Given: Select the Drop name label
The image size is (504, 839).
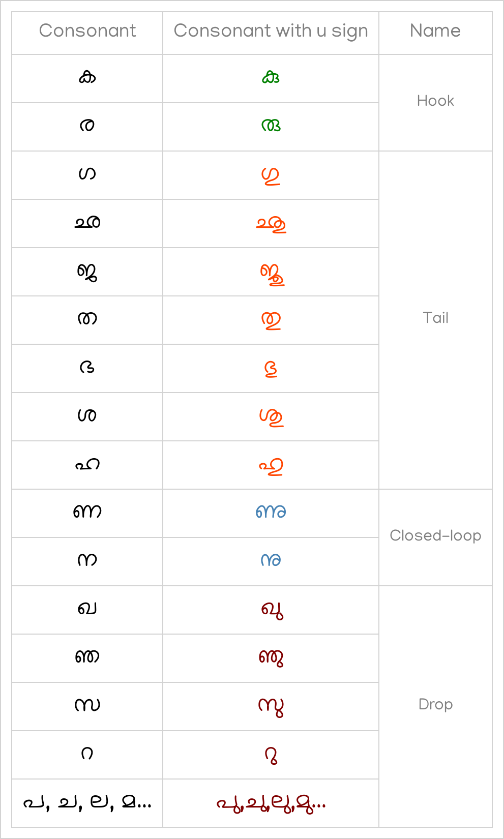Looking at the screenshot, I should point(435,704).
